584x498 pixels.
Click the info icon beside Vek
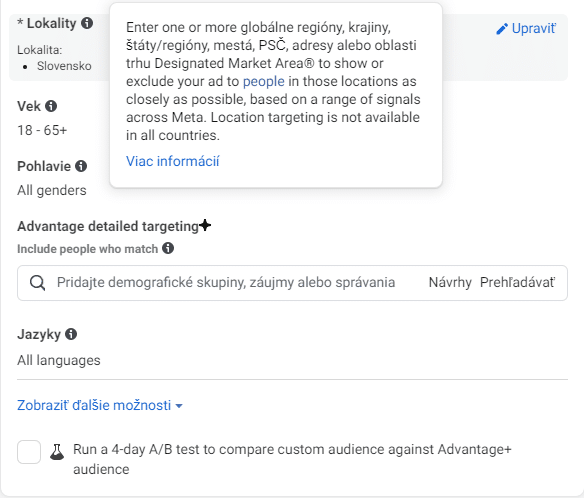click(51, 106)
